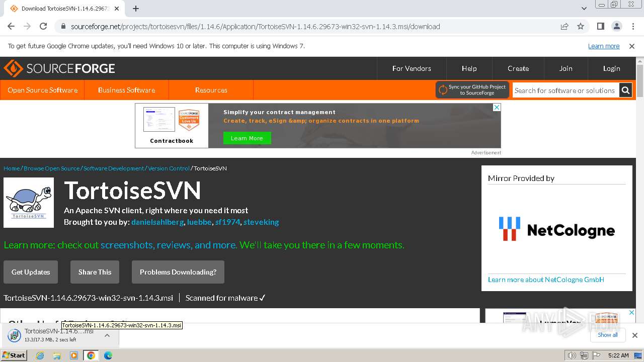
Task: Open the Chrome three-dot menu
Action: coord(632,27)
